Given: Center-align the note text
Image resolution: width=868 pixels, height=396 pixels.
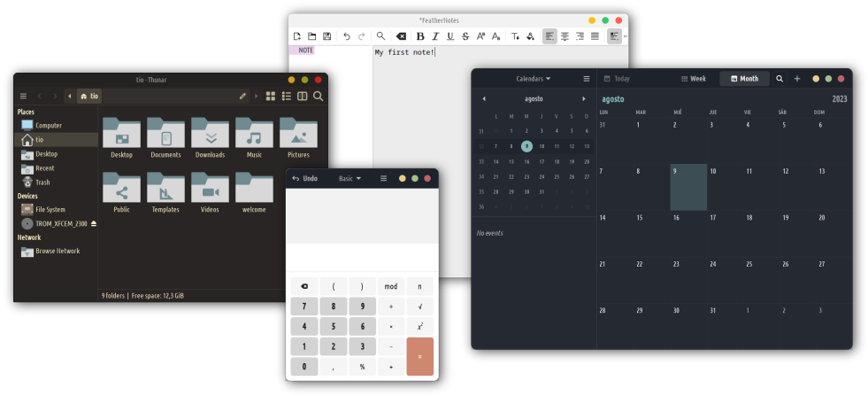Looking at the screenshot, I should tap(565, 36).
